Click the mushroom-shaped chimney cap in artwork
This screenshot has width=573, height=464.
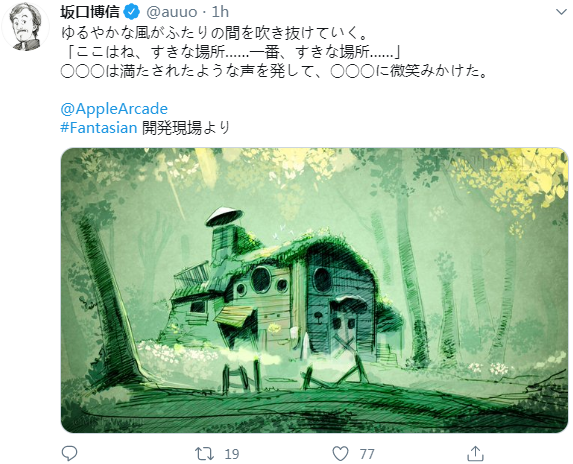224,216
